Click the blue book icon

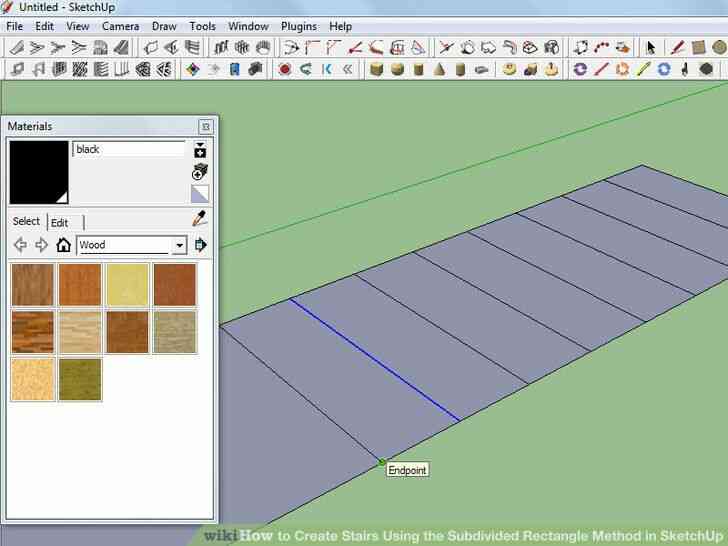click(234, 70)
